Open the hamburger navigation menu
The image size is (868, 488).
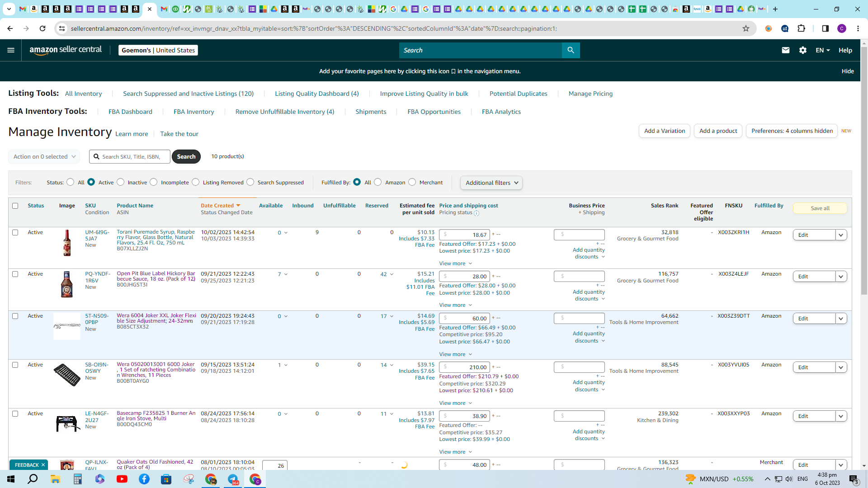coord(11,50)
